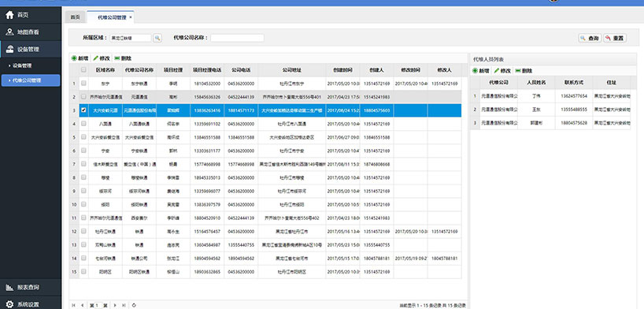Expand 设备管理 section in sidebar

(x=31, y=49)
